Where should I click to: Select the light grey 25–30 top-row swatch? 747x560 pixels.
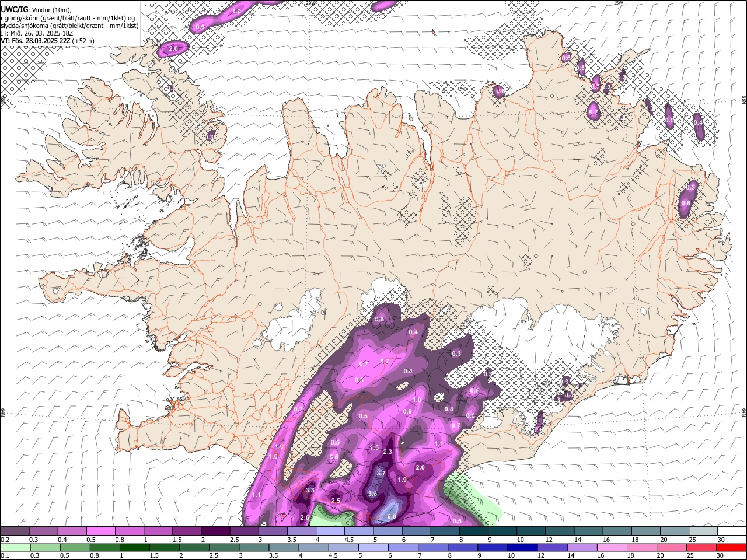pos(703,531)
